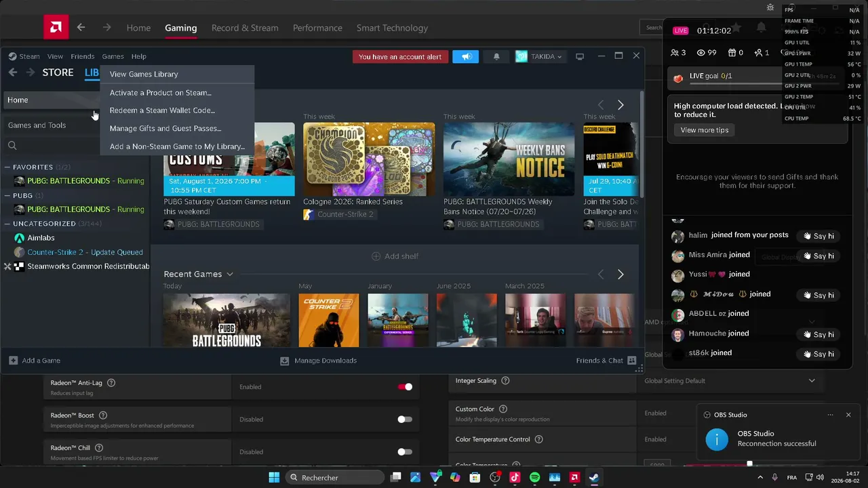Enable the Radeon Boost toggle

click(x=405, y=420)
